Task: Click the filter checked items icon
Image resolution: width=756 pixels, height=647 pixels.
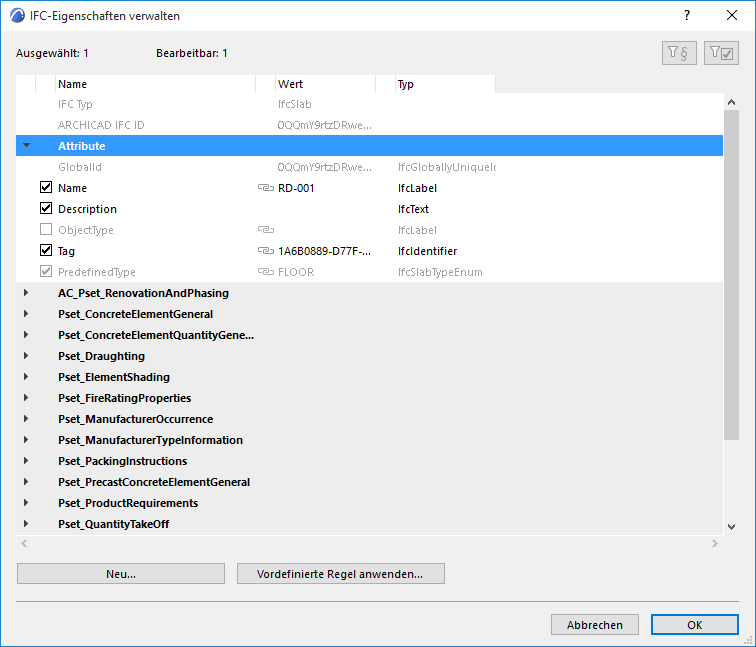Action: coord(721,53)
